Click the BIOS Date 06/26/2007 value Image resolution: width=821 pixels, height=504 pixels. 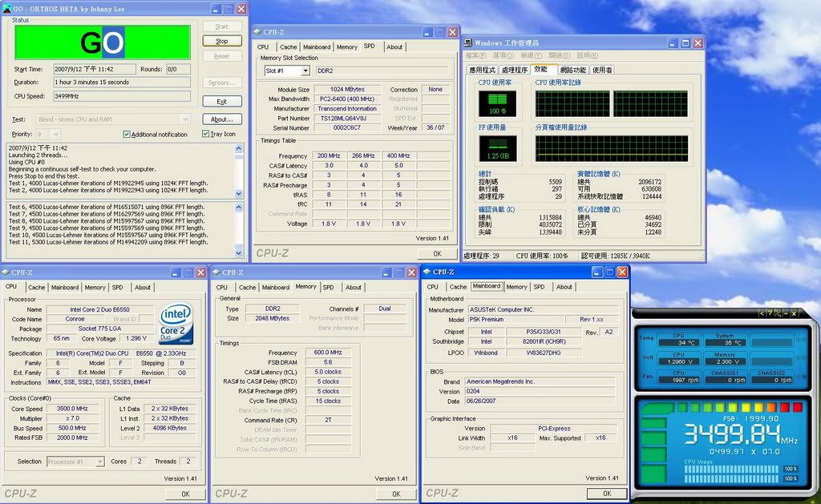point(541,401)
